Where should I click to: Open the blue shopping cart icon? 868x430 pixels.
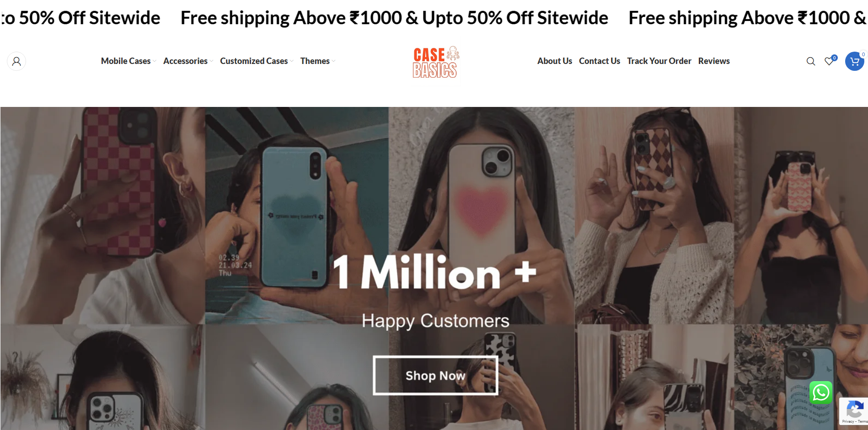[855, 61]
